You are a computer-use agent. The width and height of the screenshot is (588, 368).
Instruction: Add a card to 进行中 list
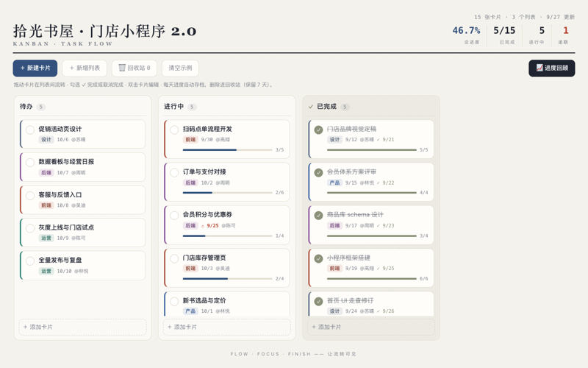227,327
